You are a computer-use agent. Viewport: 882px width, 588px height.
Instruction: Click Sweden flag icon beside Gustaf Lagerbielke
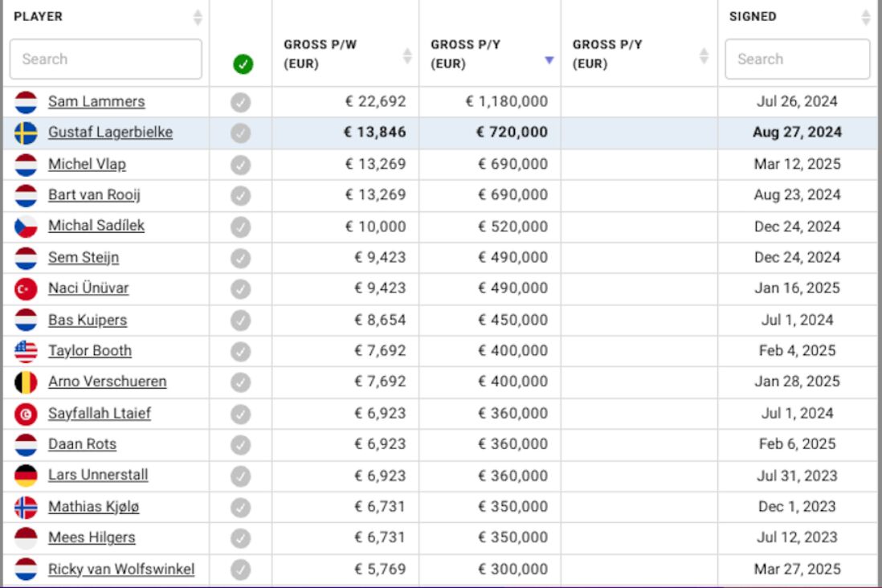[26, 133]
